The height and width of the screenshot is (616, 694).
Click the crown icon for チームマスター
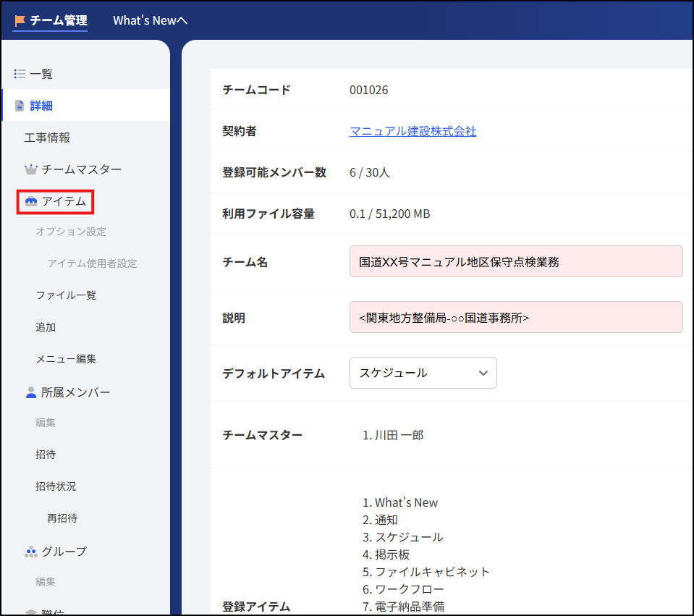pos(31,169)
